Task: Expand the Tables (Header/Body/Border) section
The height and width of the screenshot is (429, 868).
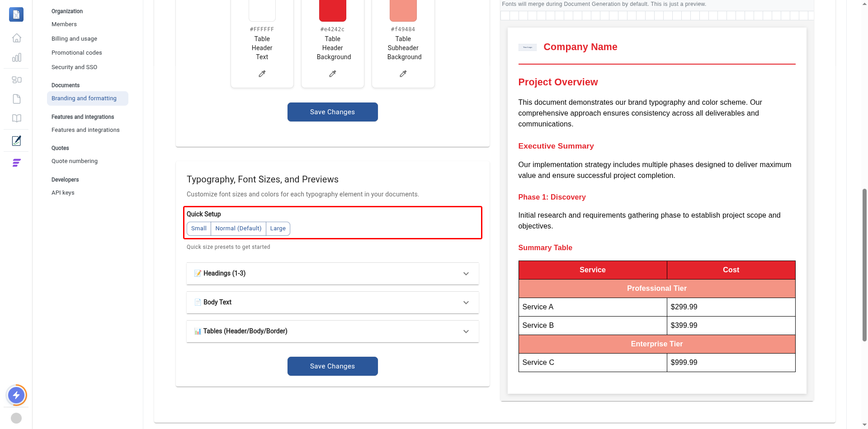Action: coord(333,331)
